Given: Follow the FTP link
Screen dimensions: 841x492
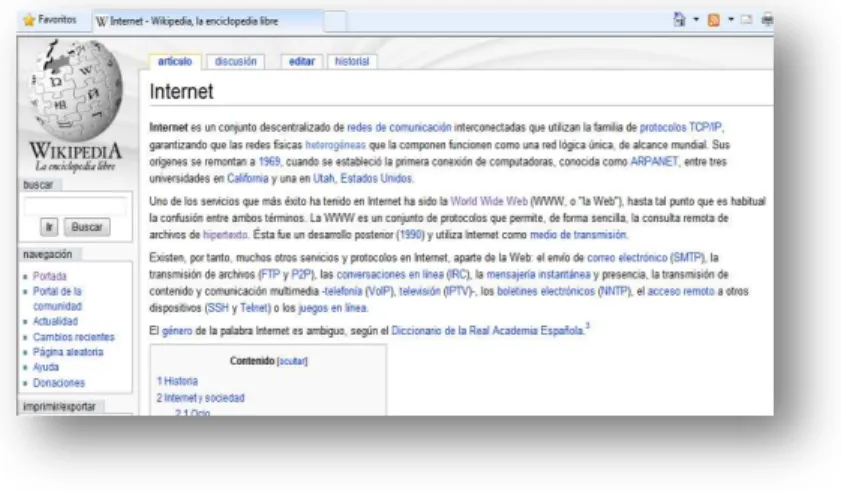Looking at the screenshot, I should [x=270, y=275].
